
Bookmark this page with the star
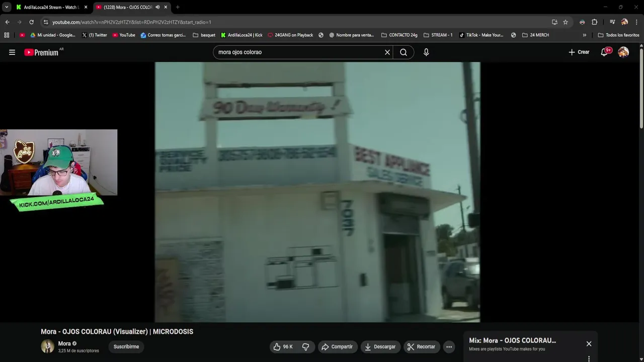tap(566, 22)
